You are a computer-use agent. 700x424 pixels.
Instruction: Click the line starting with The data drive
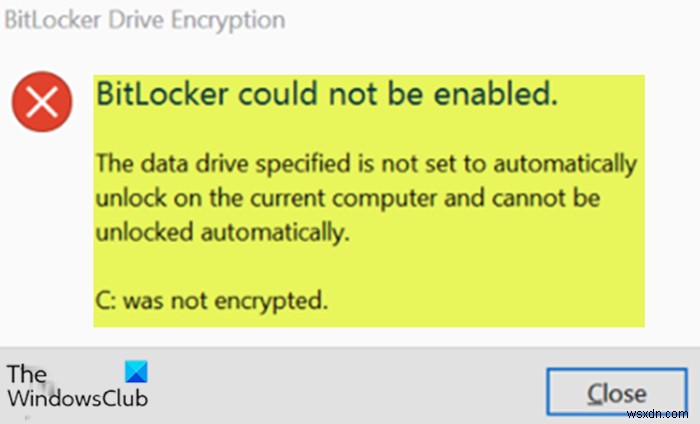click(x=366, y=163)
